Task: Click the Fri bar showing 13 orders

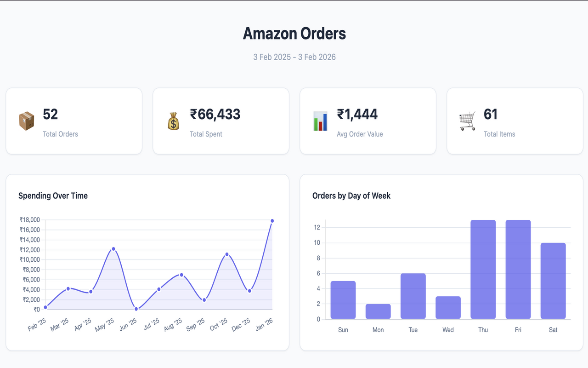Action: click(518, 269)
